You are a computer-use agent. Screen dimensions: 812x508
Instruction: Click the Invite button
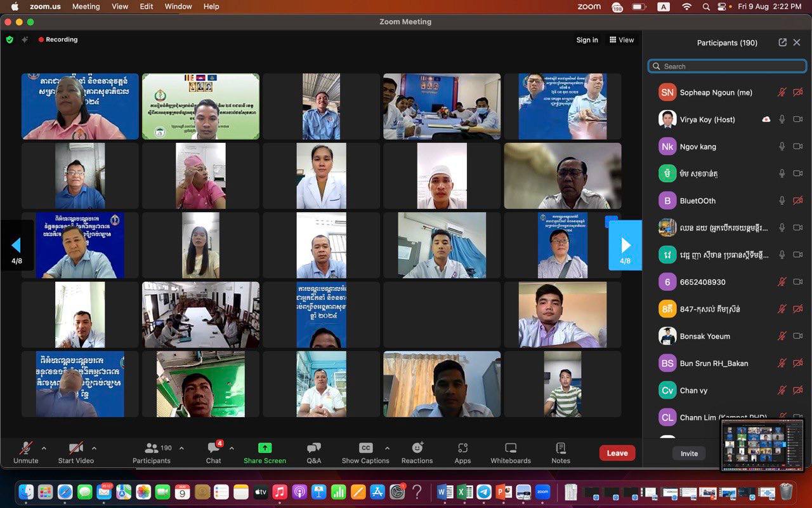click(690, 453)
